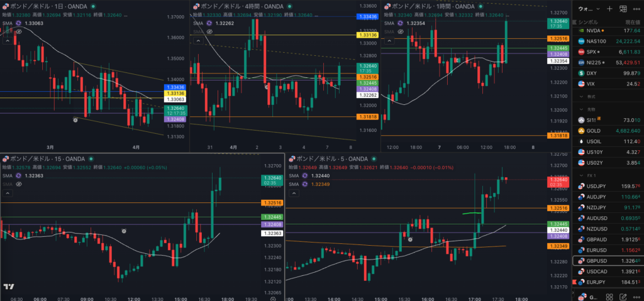The width and height of the screenshot is (644, 301).
Task: Click the market open status dot on daily chart
Action: click(92, 6)
